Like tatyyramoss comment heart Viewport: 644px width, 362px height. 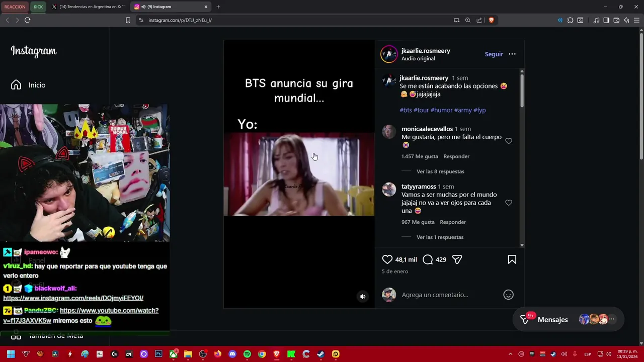click(509, 203)
